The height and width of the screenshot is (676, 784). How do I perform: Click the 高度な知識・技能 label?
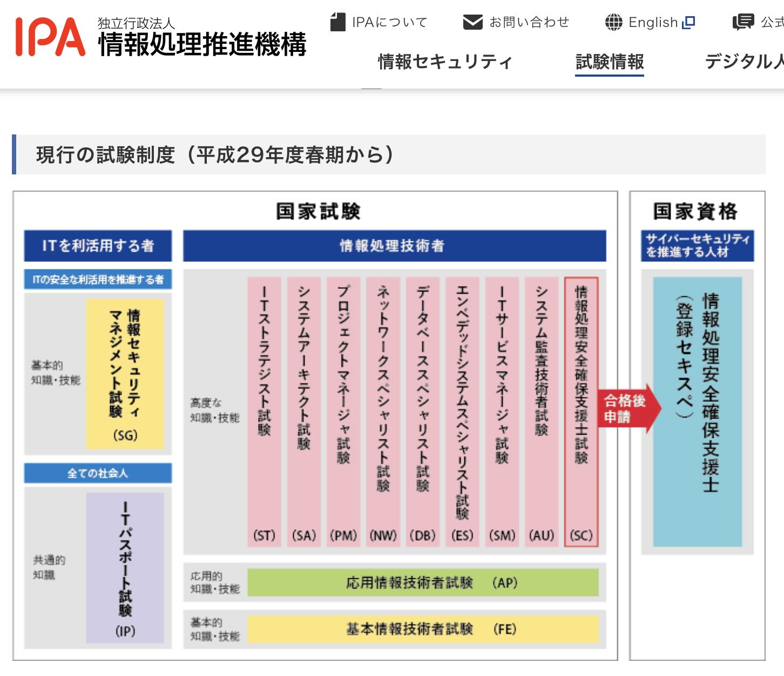pyautogui.click(x=214, y=410)
